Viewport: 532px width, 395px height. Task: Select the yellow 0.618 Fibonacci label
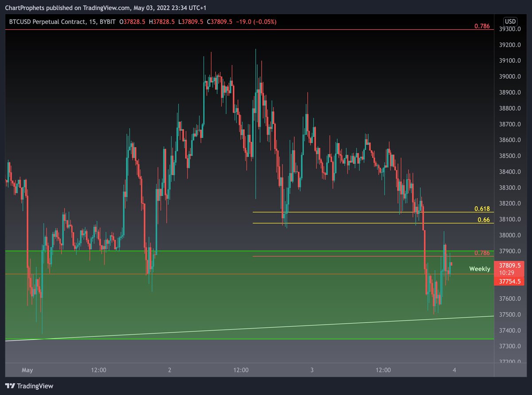pyautogui.click(x=482, y=209)
